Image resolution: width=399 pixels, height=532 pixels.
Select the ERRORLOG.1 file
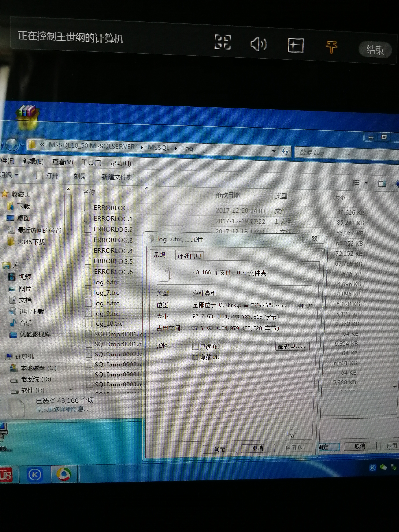(x=113, y=219)
